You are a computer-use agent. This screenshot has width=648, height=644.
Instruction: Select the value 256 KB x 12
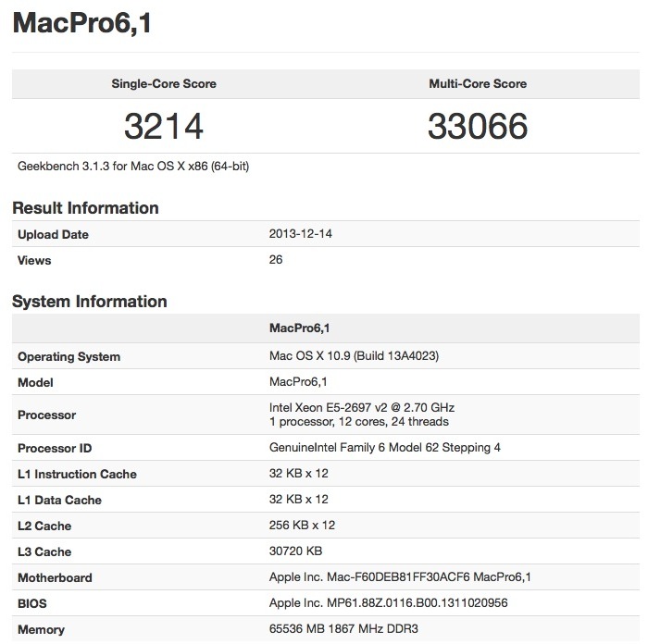coord(302,526)
